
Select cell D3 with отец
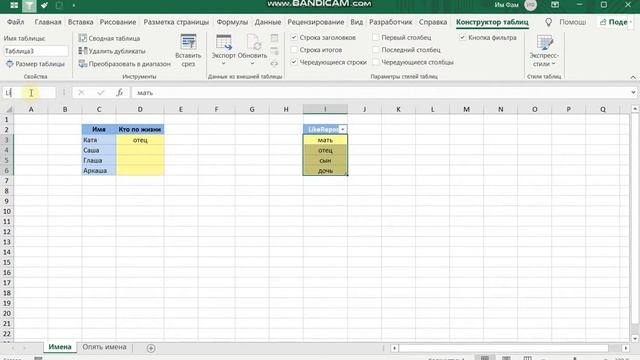point(140,140)
